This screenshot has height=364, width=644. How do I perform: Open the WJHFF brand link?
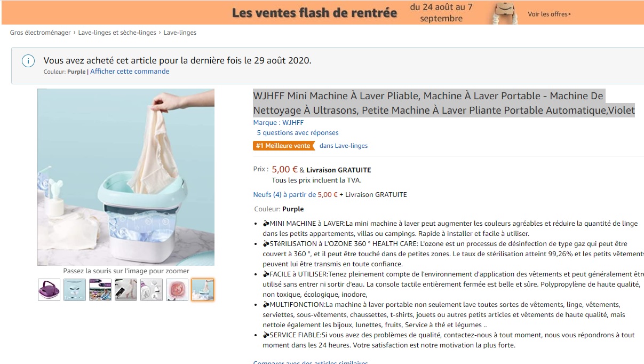tap(279, 123)
